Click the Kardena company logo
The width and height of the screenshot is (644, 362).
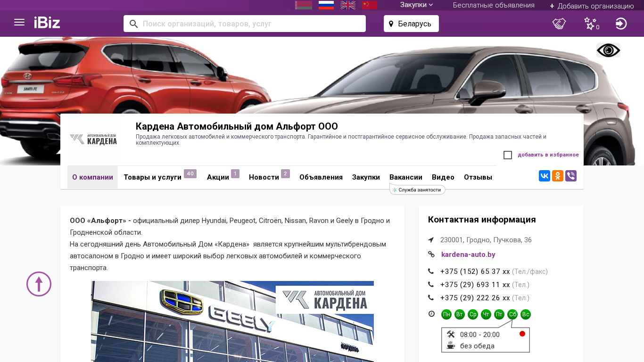click(93, 140)
